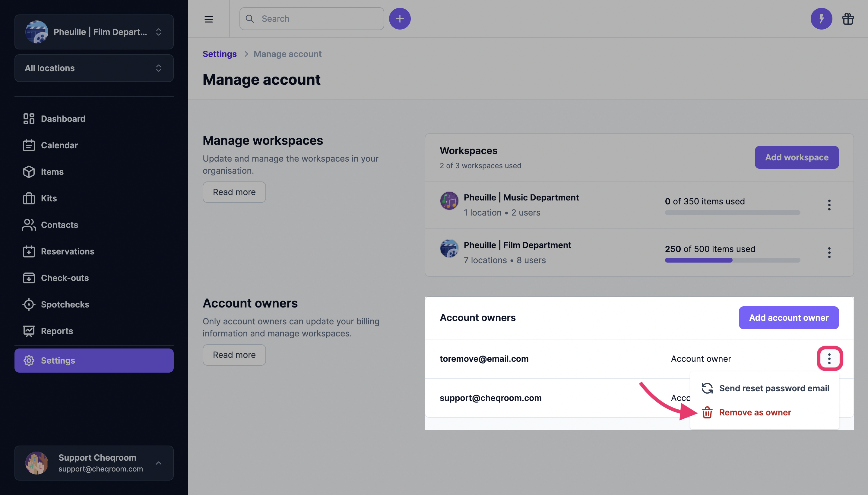868x495 pixels.
Task: Click the Support Cheqroom user avatar
Action: [37, 463]
